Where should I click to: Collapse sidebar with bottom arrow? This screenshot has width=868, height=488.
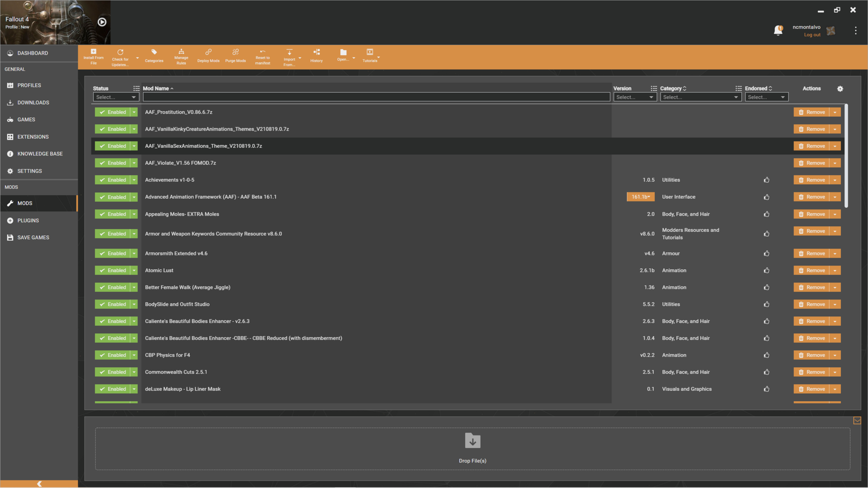click(39, 483)
